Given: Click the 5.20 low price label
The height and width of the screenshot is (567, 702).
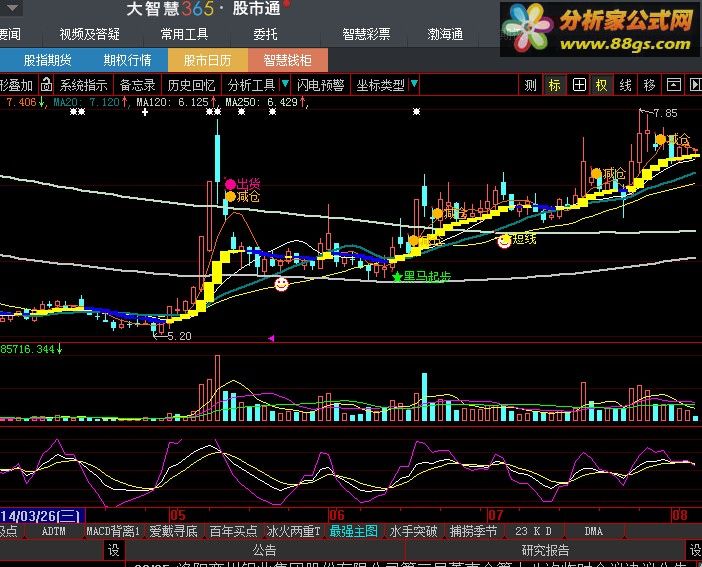Looking at the screenshot, I should [179, 336].
